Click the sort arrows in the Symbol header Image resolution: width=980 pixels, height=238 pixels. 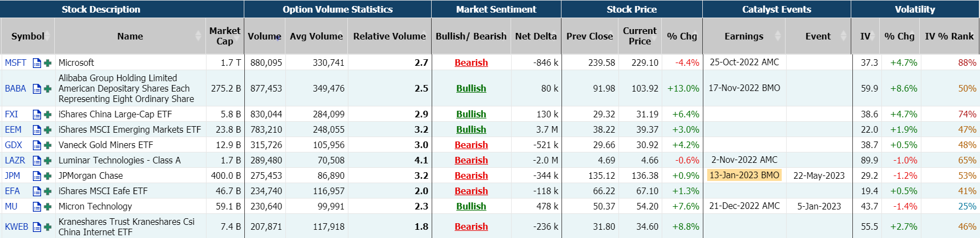pyautogui.click(x=48, y=36)
